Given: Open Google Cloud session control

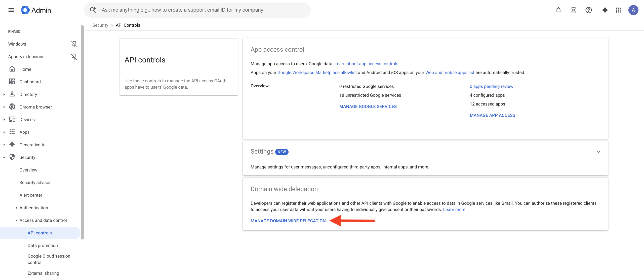Looking at the screenshot, I should click(x=49, y=259).
